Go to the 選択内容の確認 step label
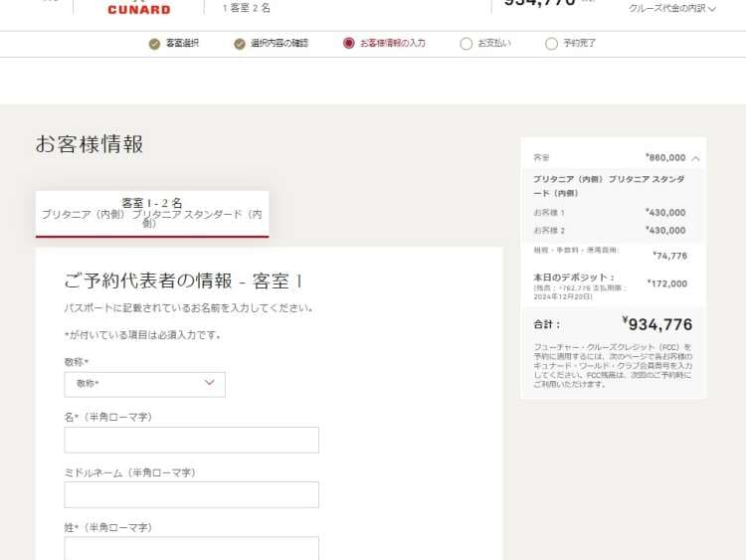The image size is (746, 560). click(x=280, y=44)
